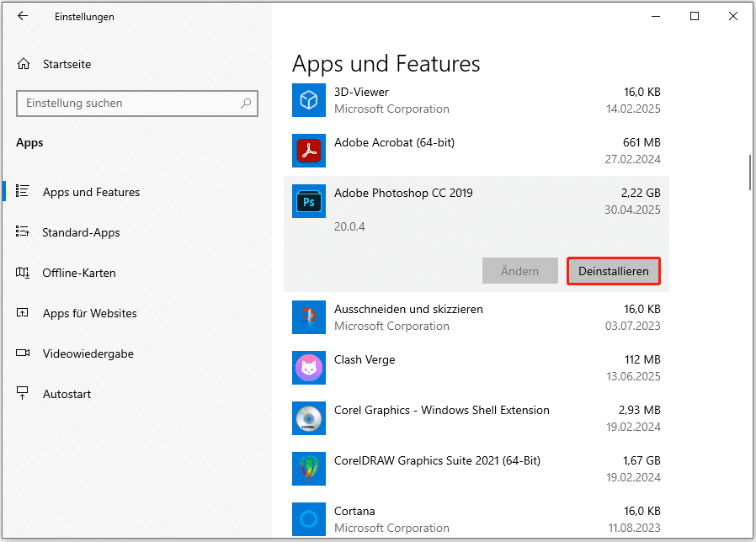
Task: Click the Autostart sidebar icon
Action: point(22,393)
